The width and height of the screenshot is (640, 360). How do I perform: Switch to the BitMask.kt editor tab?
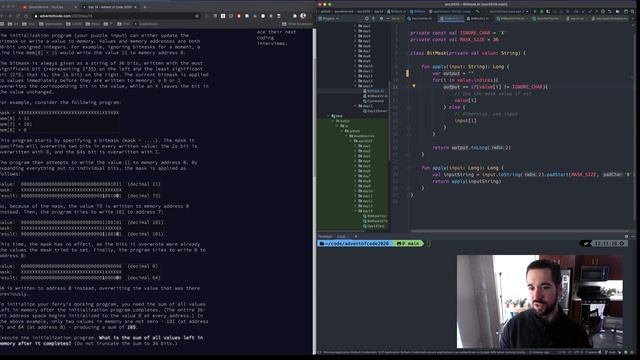coord(451,18)
